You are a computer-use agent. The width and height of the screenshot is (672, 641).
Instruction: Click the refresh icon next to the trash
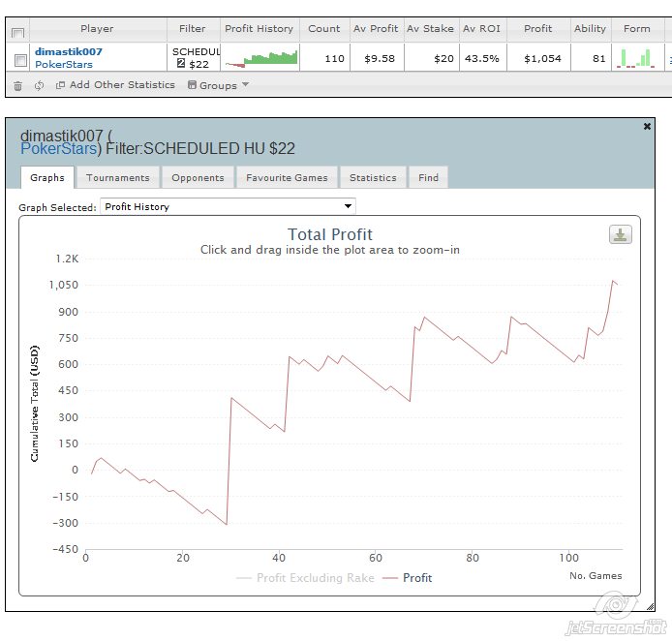[39, 85]
